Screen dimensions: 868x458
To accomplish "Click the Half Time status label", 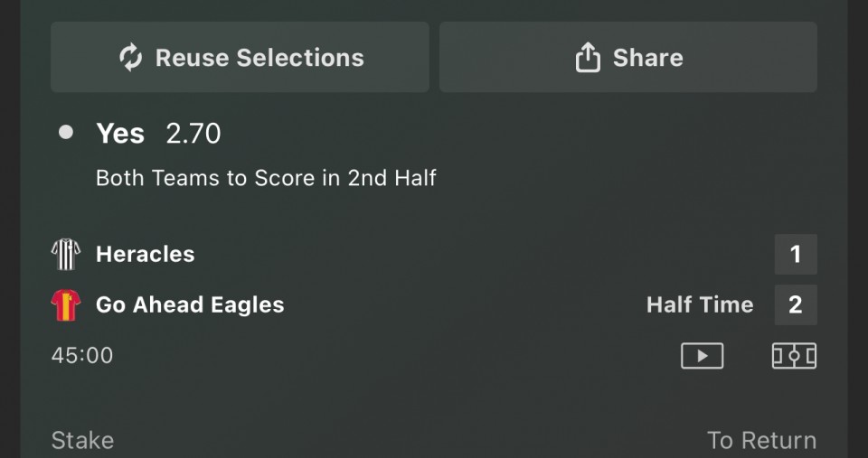I will point(700,305).
